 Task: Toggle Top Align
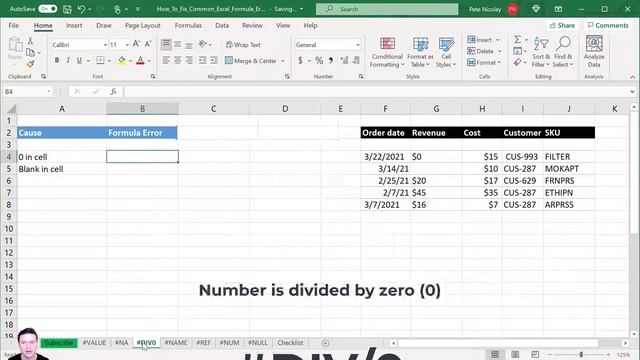click(166, 44)
